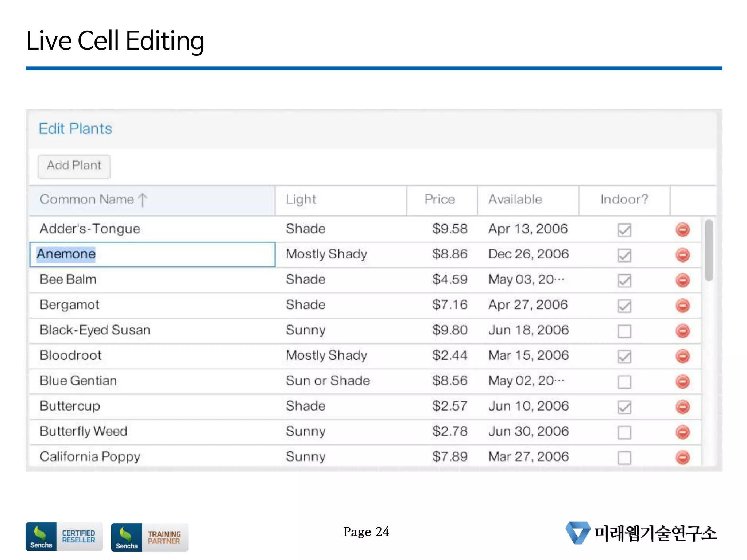
Task: Remove the Blue Gentian row
Action: (x=682, y=381)
